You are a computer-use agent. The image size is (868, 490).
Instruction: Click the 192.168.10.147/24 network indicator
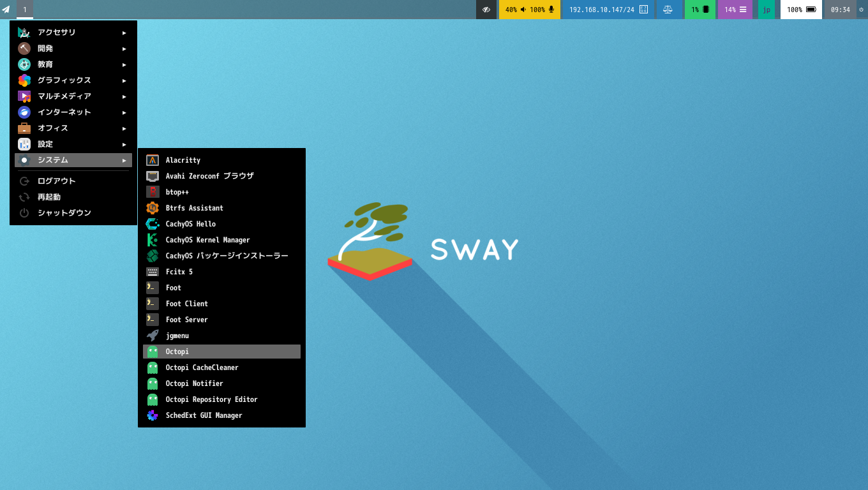(608, 10)
